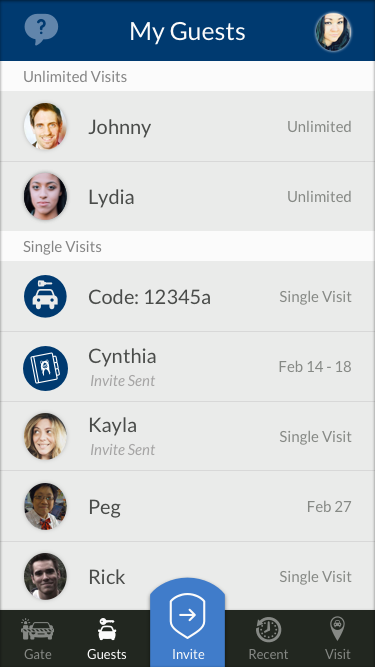Select Lydia's guest photo
The image size is (375, 667).
point(45,196)
